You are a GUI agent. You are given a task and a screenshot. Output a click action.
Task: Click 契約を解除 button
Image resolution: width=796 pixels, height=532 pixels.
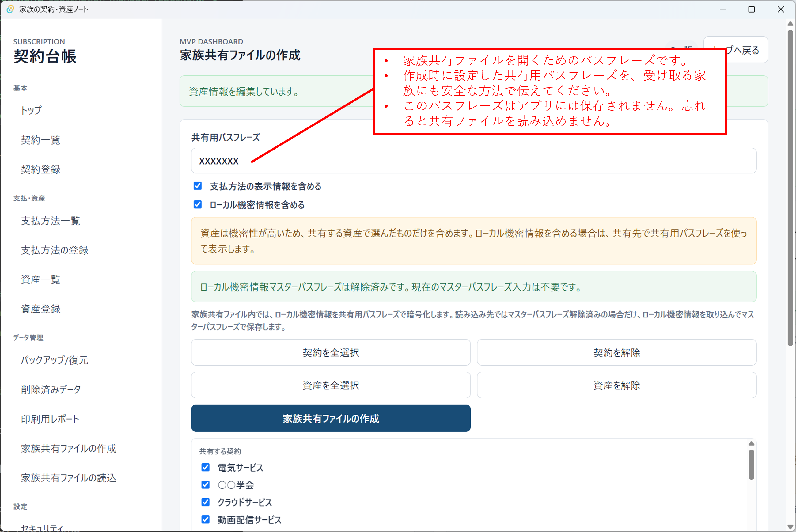[616, 352]
